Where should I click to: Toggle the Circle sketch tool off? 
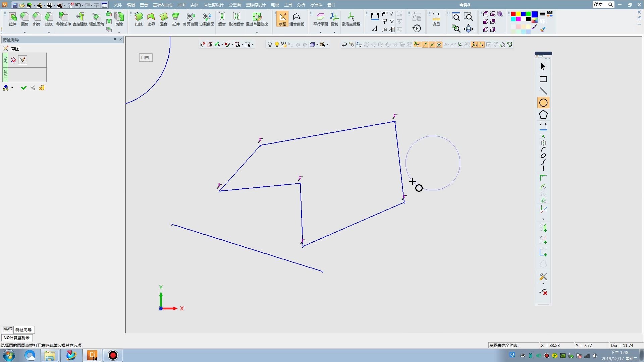[x=543, y=103]
